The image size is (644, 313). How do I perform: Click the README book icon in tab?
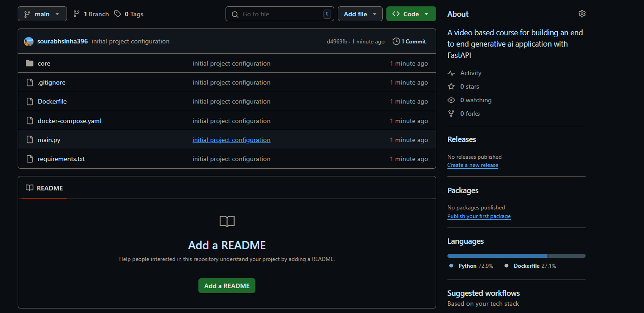[x=29, y=188]
